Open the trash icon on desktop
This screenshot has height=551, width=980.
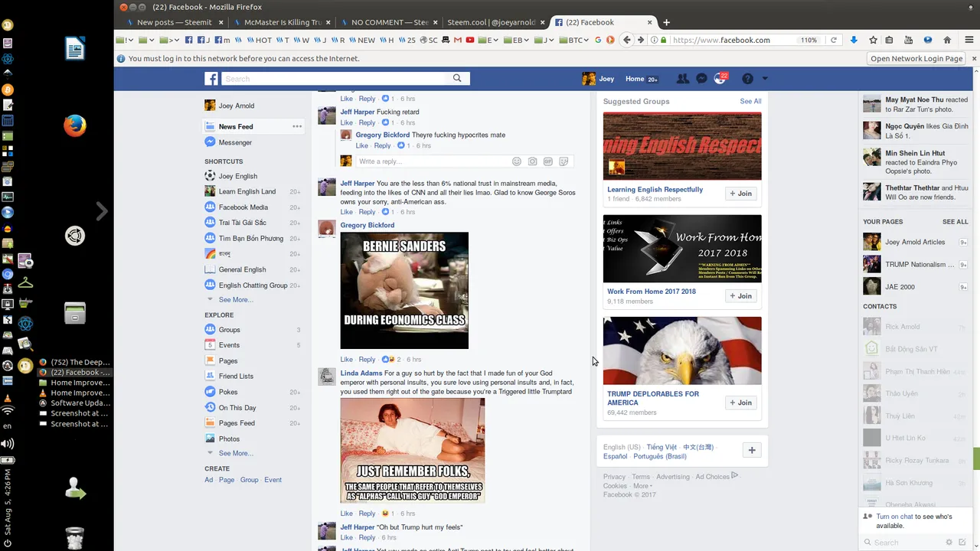pyautogui.click(x=75, y=537)
